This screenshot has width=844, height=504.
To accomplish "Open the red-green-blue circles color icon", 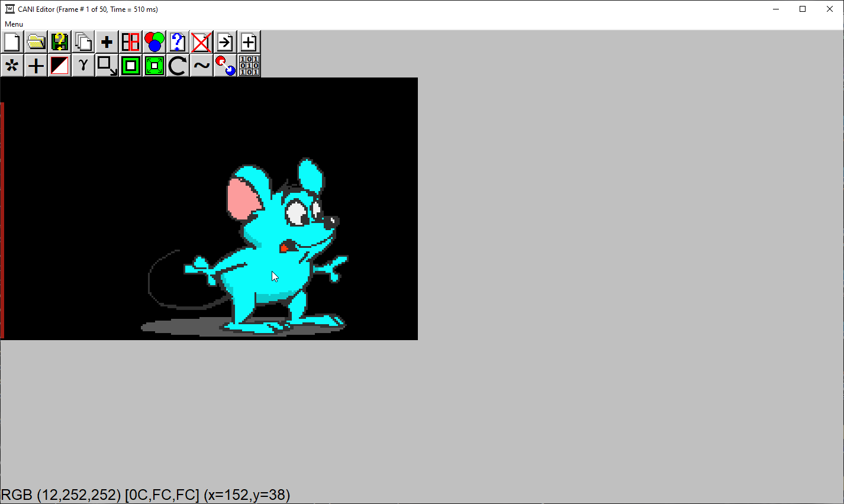I will (x=154, y=42).
